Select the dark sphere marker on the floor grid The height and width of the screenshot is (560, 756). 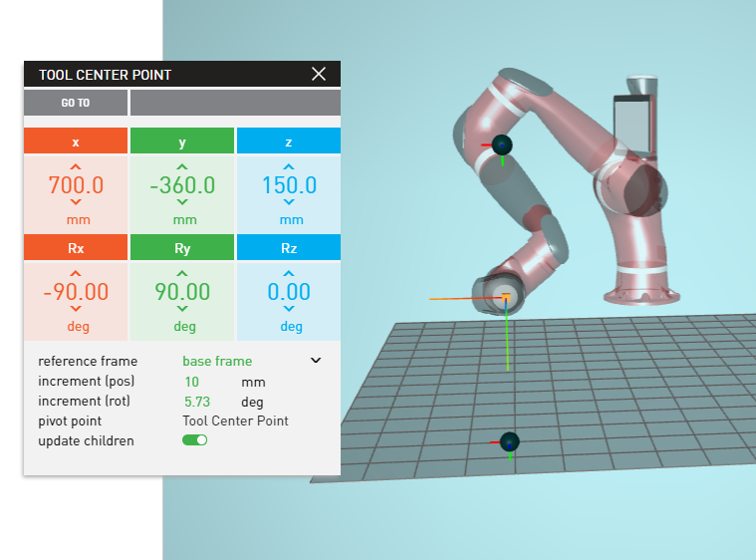pos(510,441)
